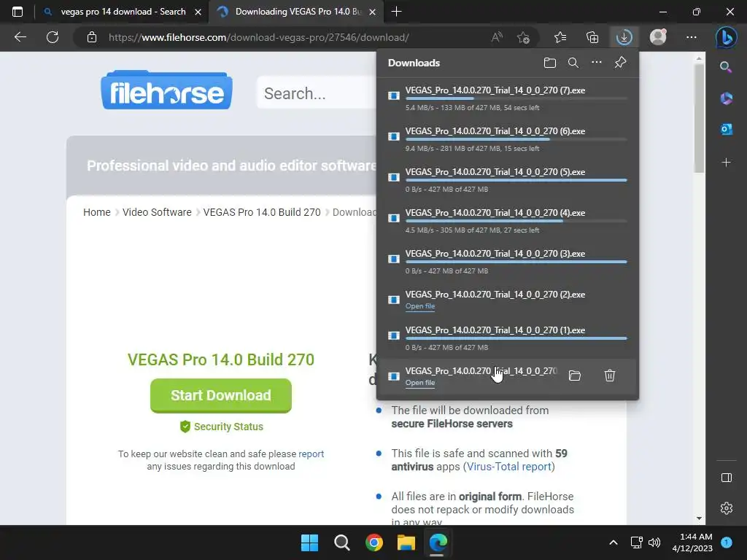
Task: Open sidebar search icon
Action: (726, 66)
